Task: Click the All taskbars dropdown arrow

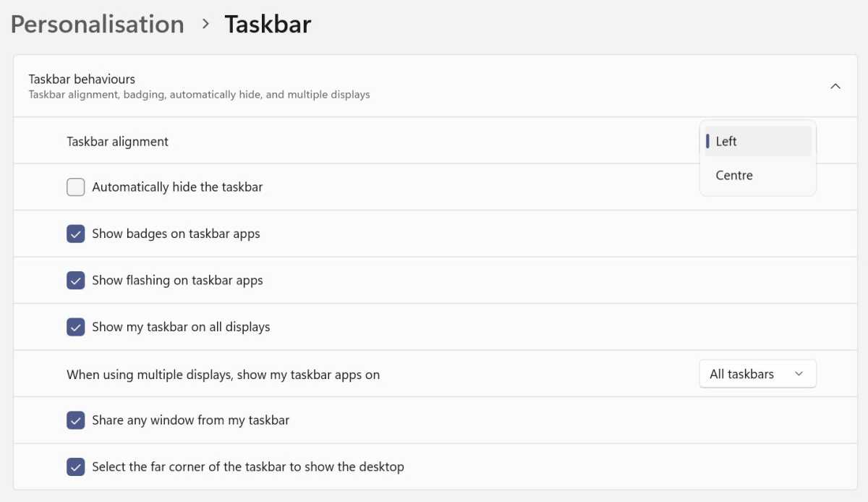Action: click(799, 374)
